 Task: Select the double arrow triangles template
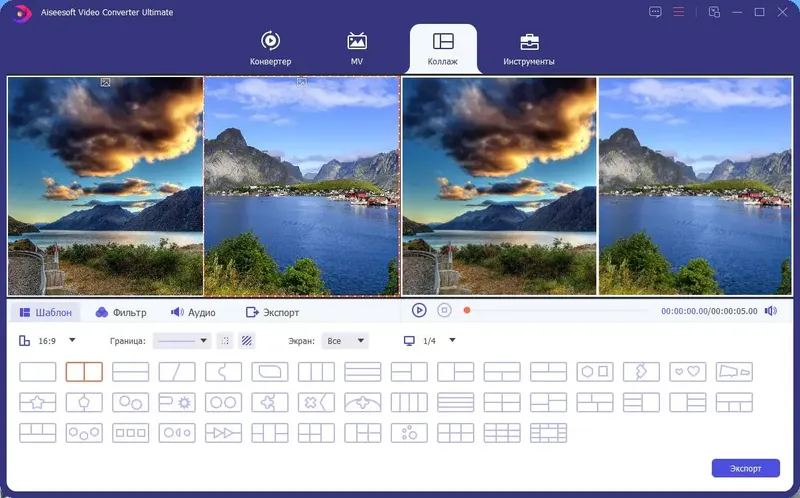223,433
